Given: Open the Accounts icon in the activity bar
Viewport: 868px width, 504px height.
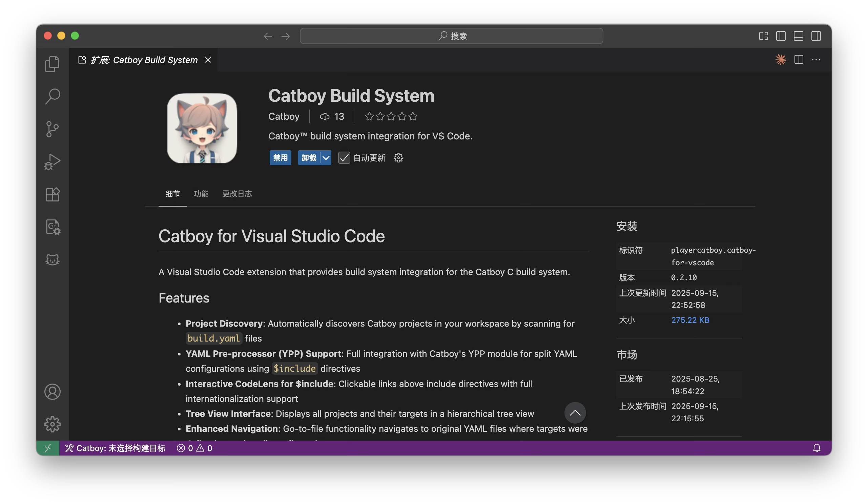Looking at the screenshot, I should 53,392.
